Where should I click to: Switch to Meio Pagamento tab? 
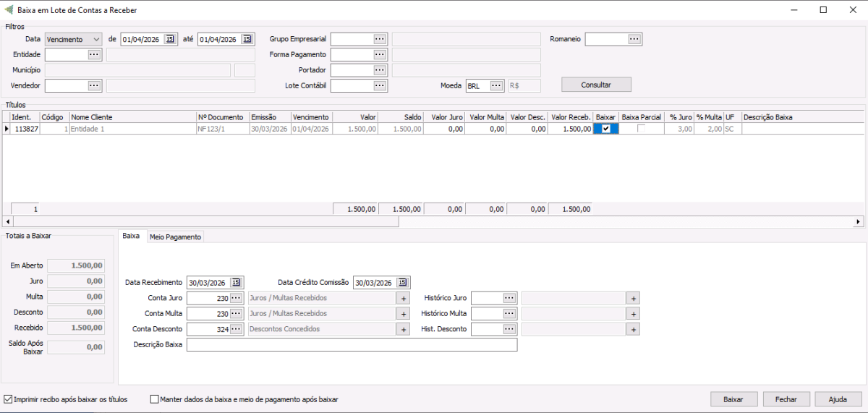click(175, 237)
